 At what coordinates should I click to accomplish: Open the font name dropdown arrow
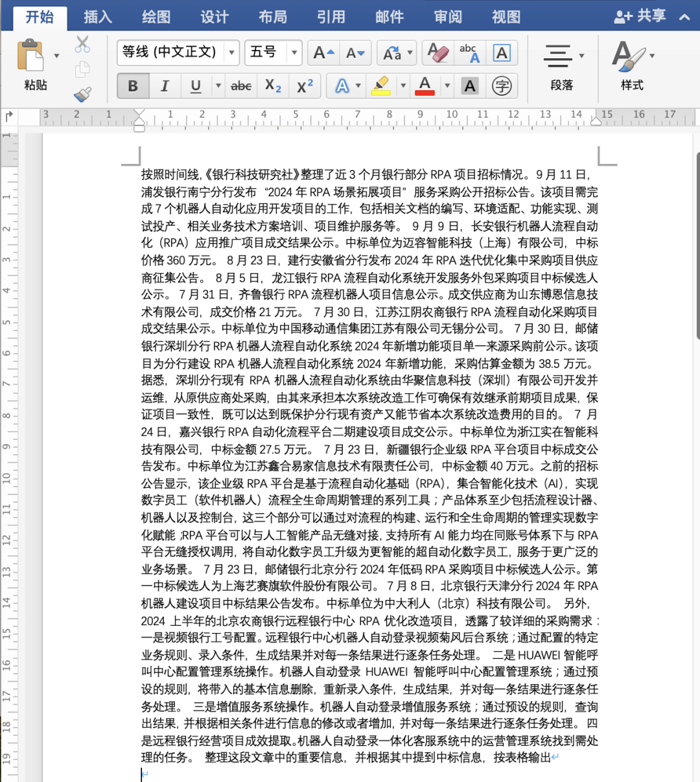coord(232,52)
